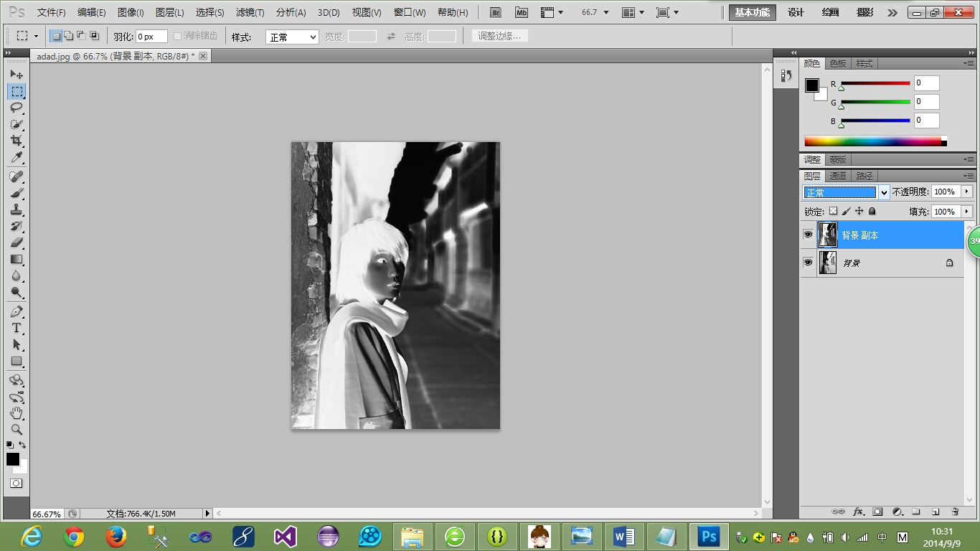Select the Spot Healing Brush tool
980x551 pixels.
[17, 176]
